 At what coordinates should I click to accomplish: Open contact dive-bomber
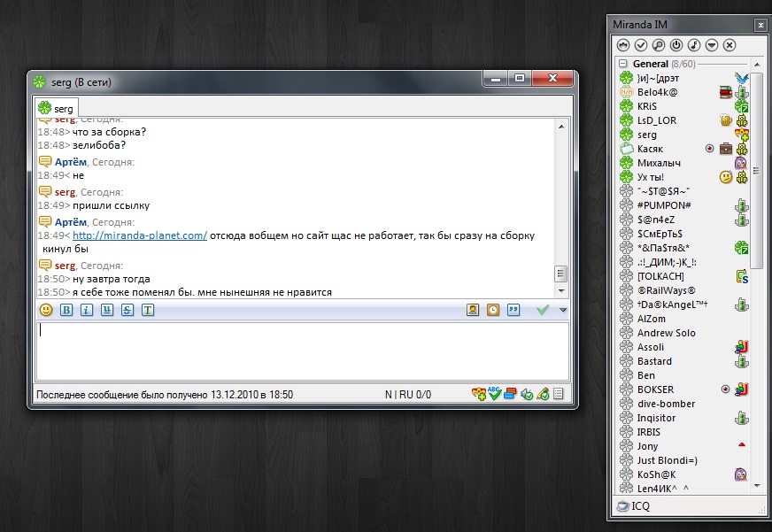click(x=666, y=404)
